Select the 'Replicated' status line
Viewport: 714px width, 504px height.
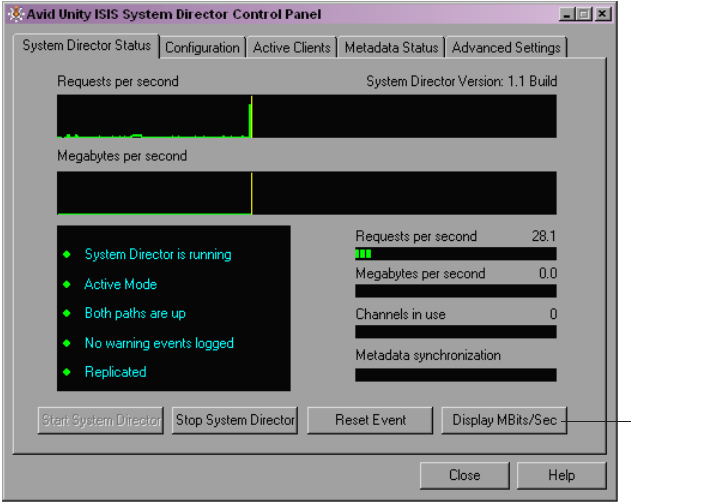116,372
